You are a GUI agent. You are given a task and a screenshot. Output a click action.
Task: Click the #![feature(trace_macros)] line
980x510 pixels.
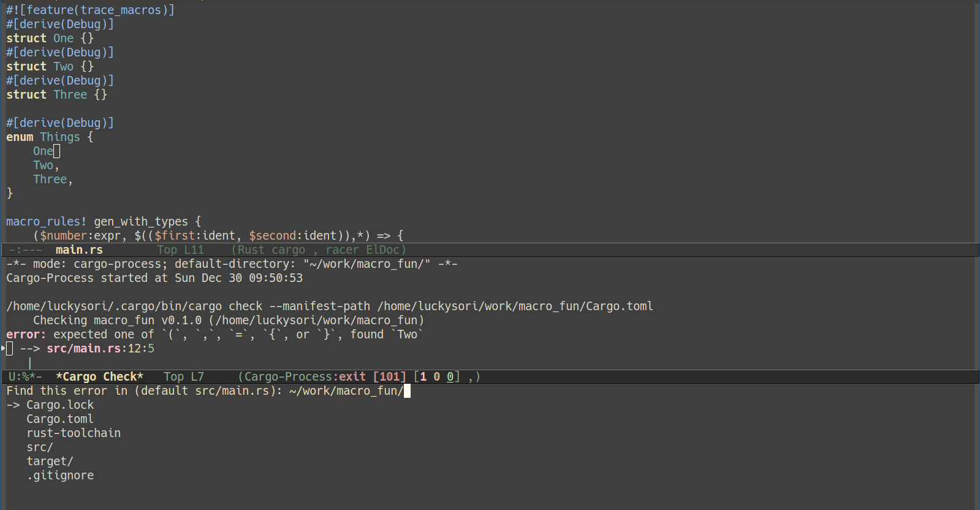pos(90,10)
